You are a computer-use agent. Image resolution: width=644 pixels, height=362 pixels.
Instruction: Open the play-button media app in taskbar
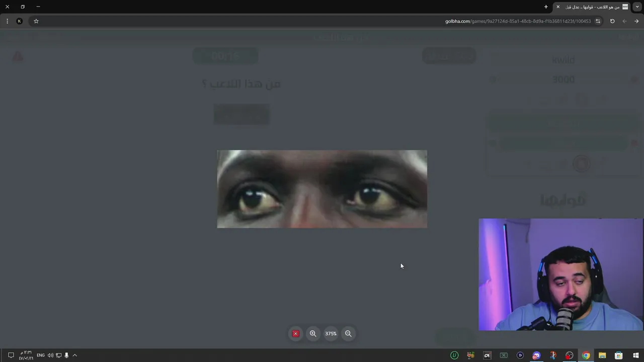click(520, 355)
